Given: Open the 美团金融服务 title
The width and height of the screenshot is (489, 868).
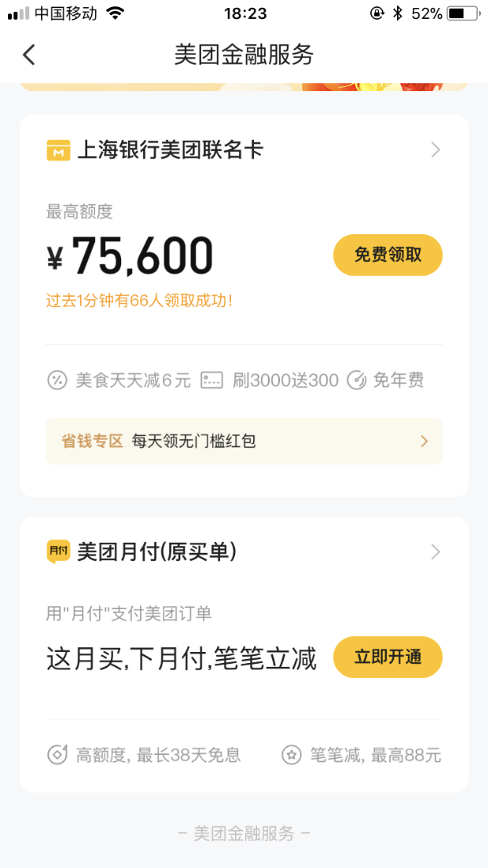Looking at the screenshot, I should (244, 55).
